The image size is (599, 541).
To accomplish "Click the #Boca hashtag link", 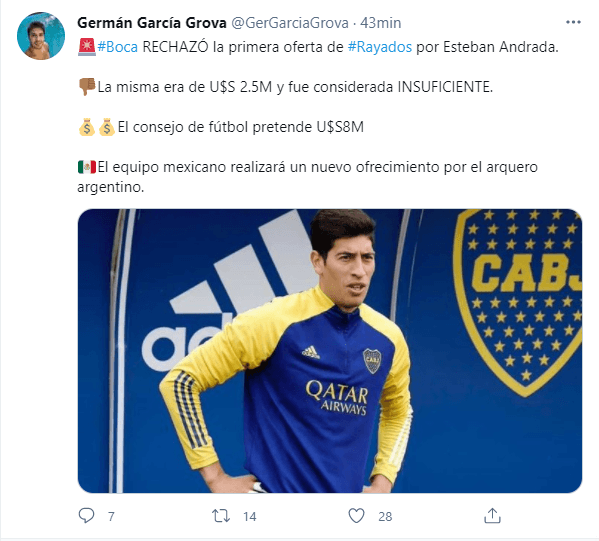I will [117, 47].
